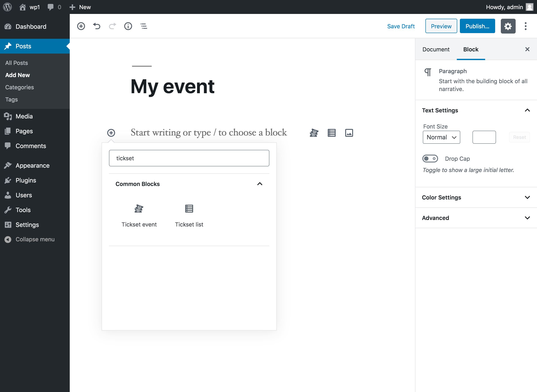The height and width of the screenshot is (392, 537).
Task: Click the Undo arrow icon
Action: click(x=97, y=26)
